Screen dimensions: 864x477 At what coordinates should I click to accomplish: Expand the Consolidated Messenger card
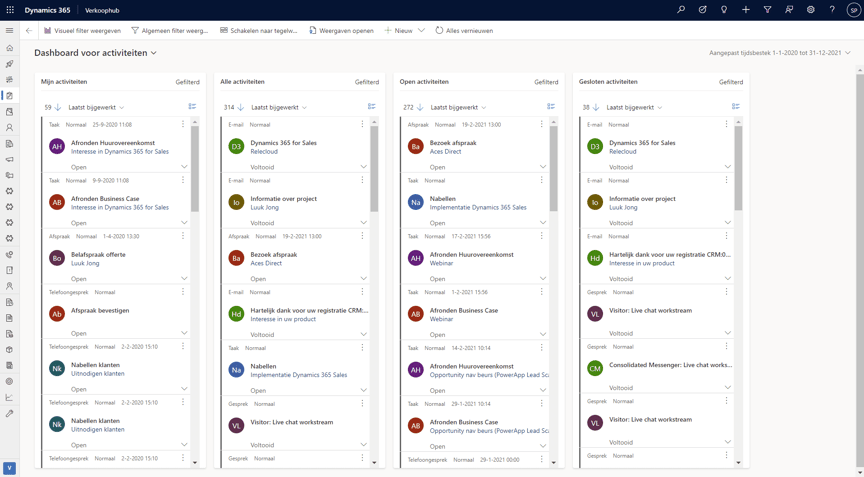[727, 387]
